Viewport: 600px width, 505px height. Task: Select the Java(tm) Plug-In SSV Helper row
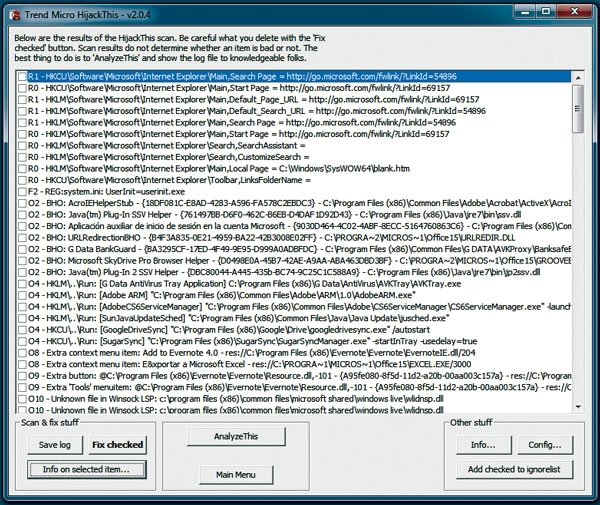(295, 215)
